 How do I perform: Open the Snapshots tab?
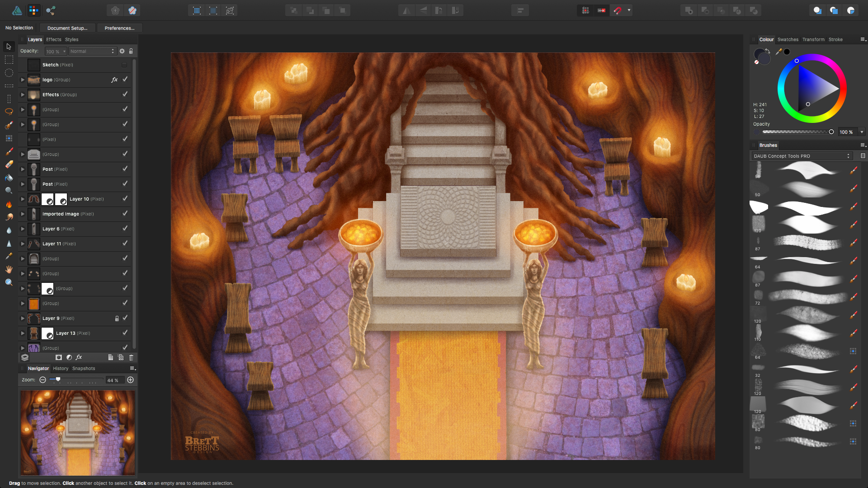click(x=84, y=368)
